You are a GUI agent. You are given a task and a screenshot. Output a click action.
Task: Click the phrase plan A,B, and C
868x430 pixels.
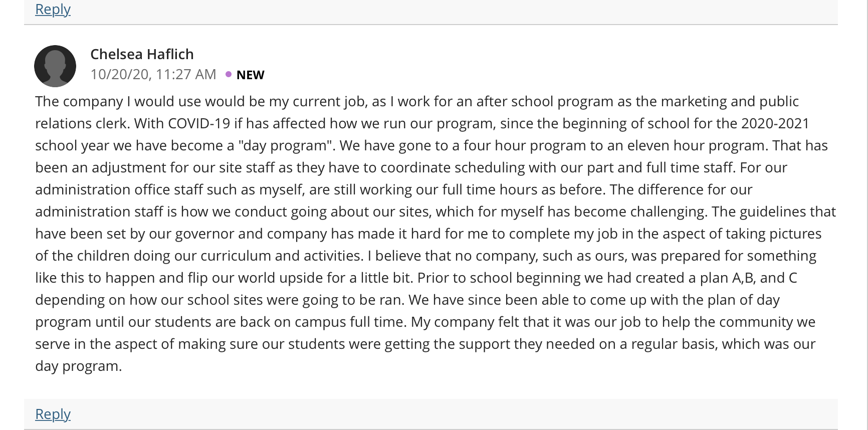pos(748,278)
